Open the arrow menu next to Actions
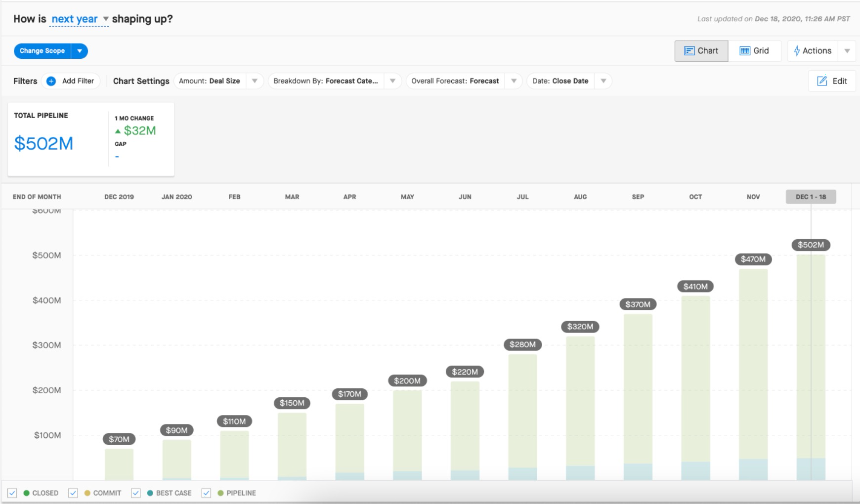This screenshot has height=504, width=860. (x=847, y=51)
